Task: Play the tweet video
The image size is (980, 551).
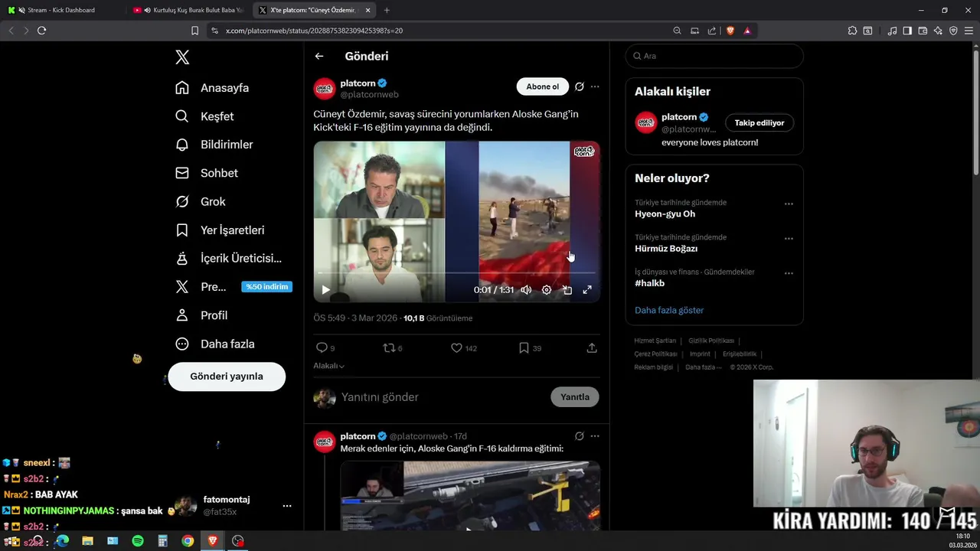Action: click(325, 290)
